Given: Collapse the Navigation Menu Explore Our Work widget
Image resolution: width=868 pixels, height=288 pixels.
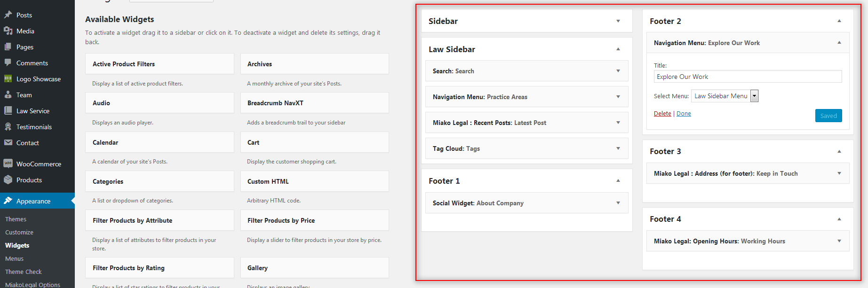Looking at the screenshot, I should coord(839,43).
